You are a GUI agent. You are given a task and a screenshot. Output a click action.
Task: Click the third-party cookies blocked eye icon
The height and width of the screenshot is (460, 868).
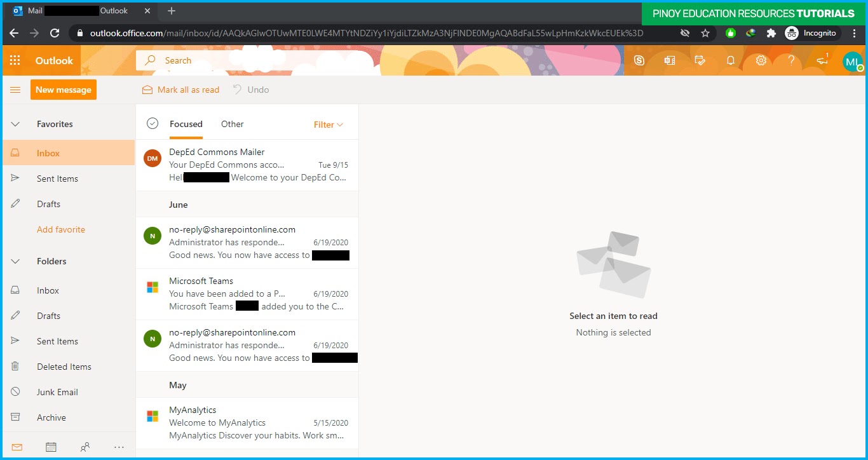(685, 33)
